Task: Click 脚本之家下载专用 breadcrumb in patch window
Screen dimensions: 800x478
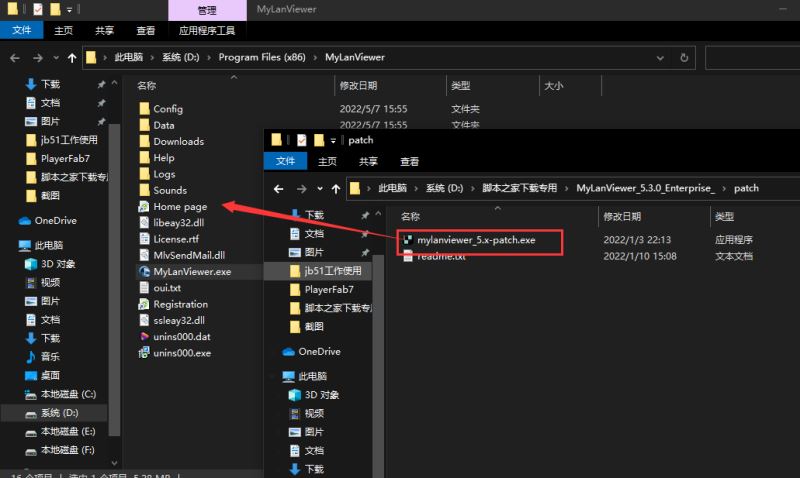Action: click(x=519, y=188)
